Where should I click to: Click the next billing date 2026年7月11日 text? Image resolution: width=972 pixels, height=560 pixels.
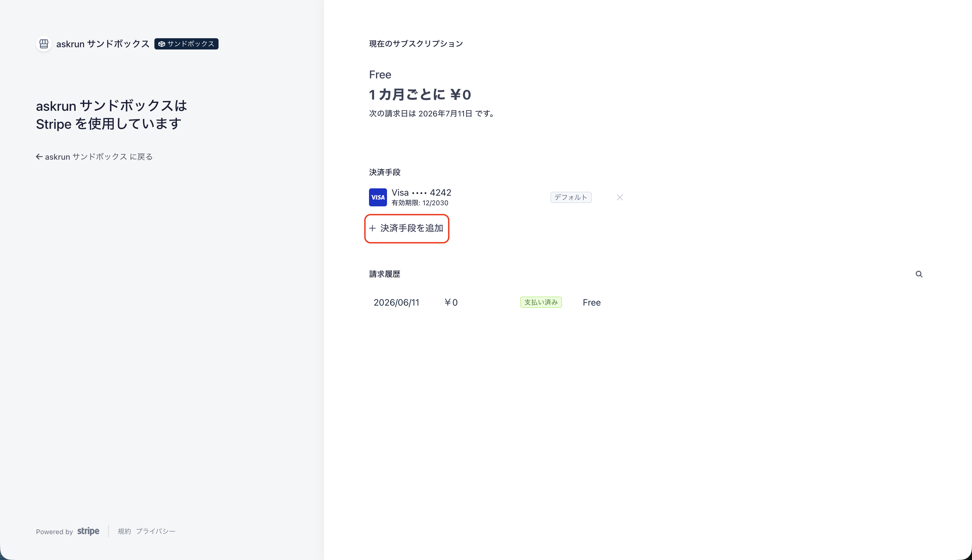(445, 114)
